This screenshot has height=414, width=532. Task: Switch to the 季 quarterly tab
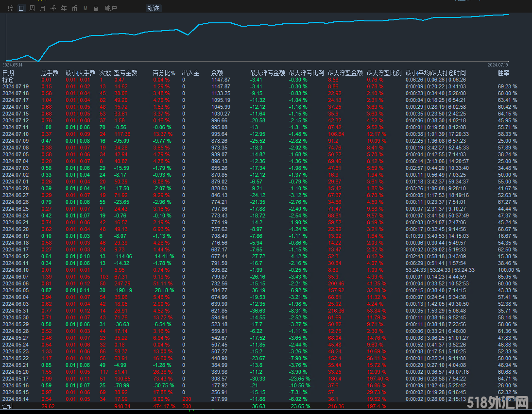[53, 8]
